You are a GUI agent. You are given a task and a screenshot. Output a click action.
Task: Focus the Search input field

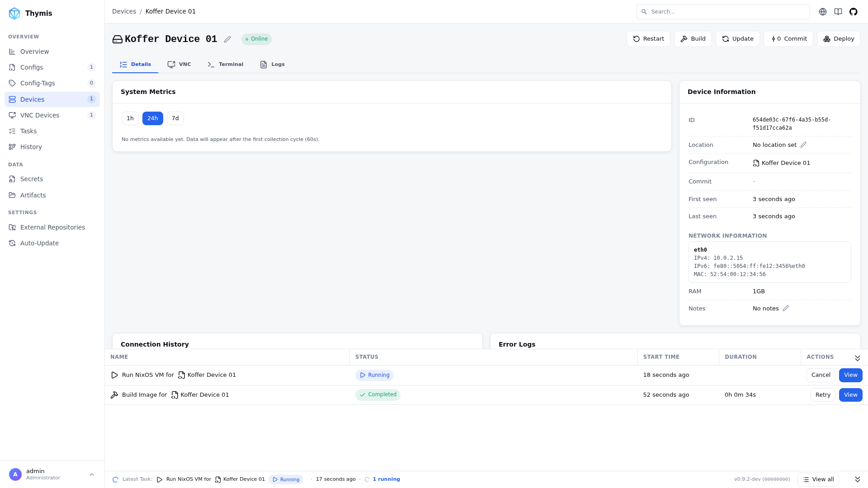(723, 12)
